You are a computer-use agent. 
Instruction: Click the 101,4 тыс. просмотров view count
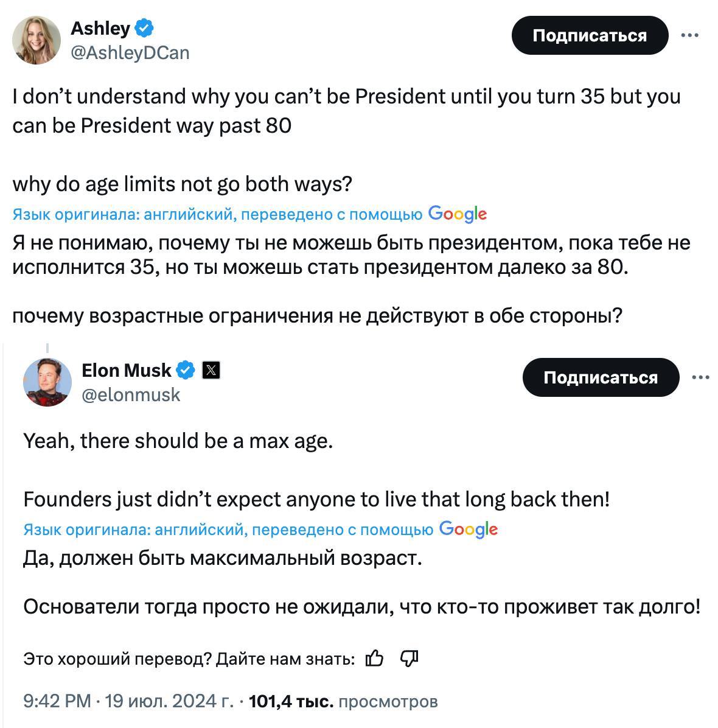(x=343, y=701)
